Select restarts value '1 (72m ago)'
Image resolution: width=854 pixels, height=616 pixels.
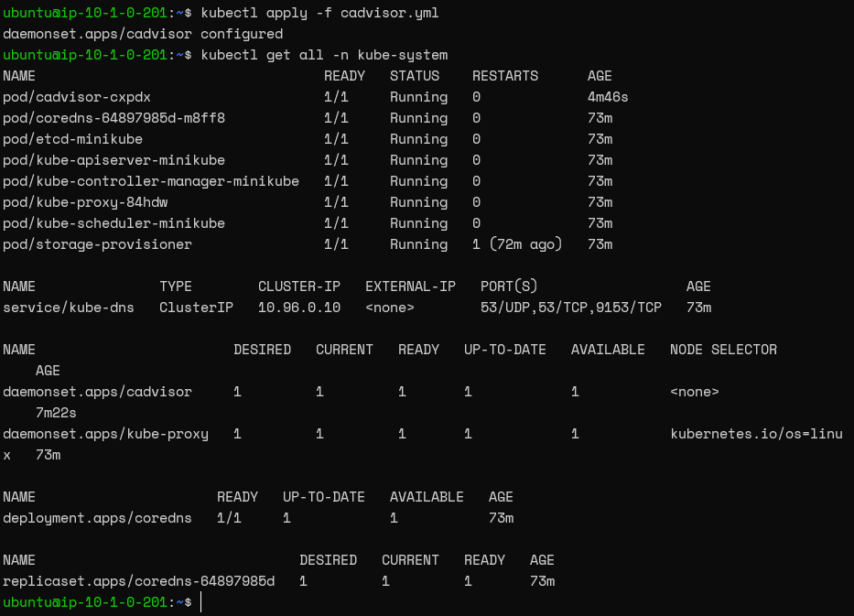(517, 244)
